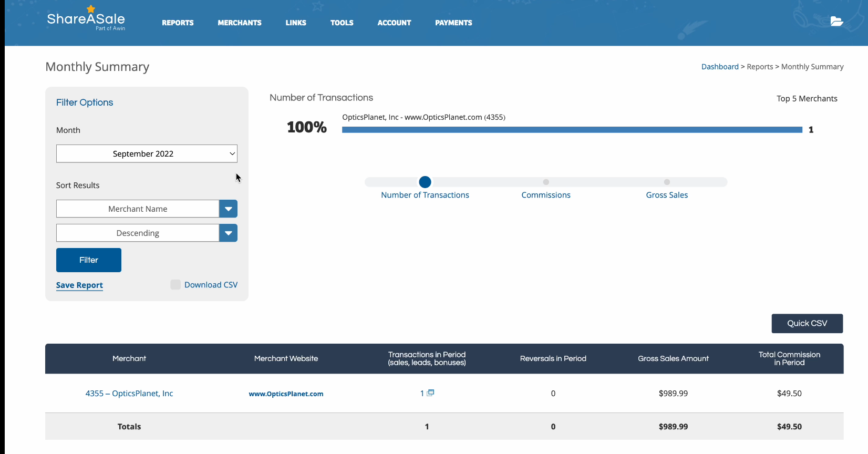Click the Total Commission in Period header
Viewport: 868px width, 454px height.
click(x=789, y=358)
